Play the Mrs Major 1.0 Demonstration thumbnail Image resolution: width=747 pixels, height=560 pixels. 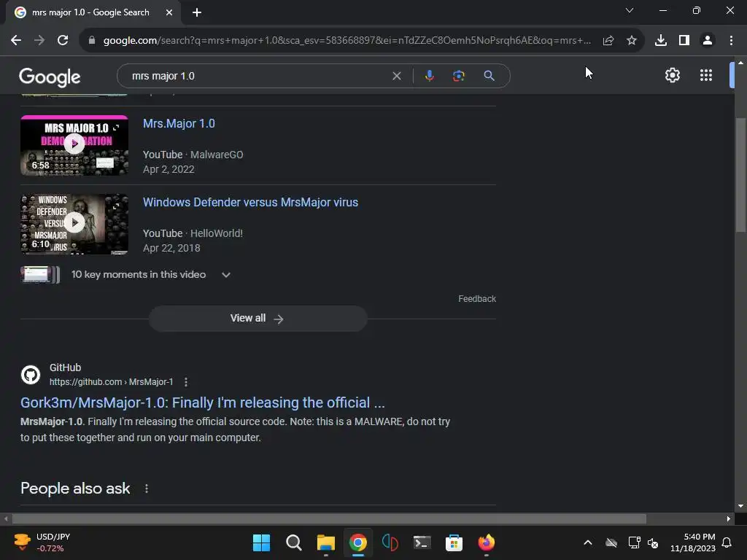74,145
